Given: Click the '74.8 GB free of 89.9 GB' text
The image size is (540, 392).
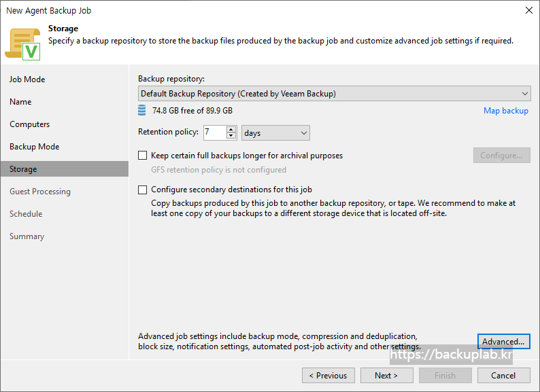Looking at the screenshot, I should coord(192,111).
